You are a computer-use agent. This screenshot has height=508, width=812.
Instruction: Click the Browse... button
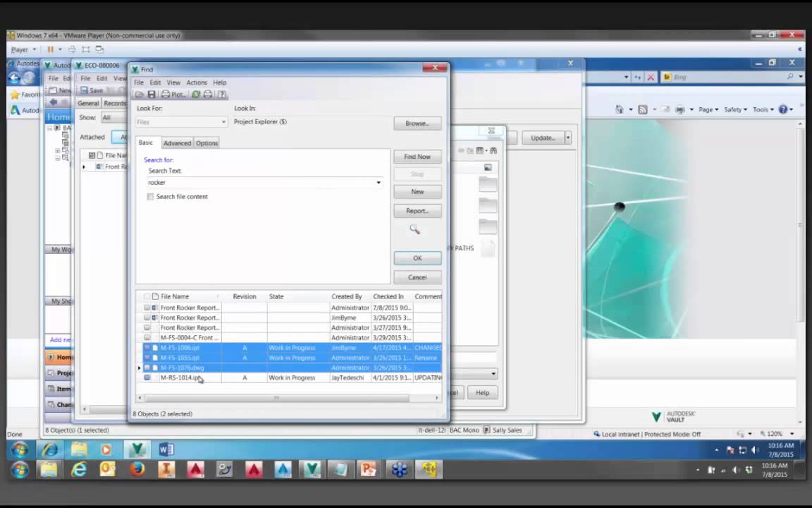tap(417, 123)
